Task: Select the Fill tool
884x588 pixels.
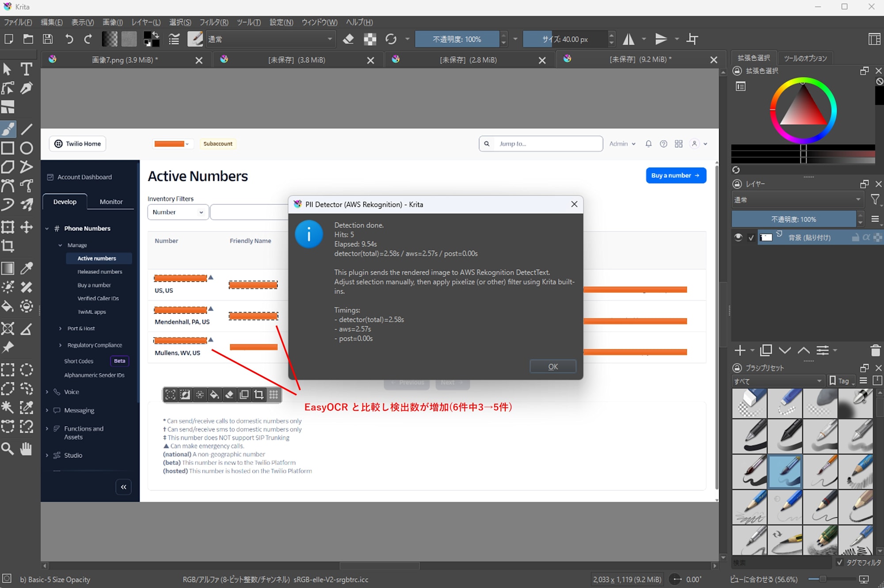Action: click(8, 306)
